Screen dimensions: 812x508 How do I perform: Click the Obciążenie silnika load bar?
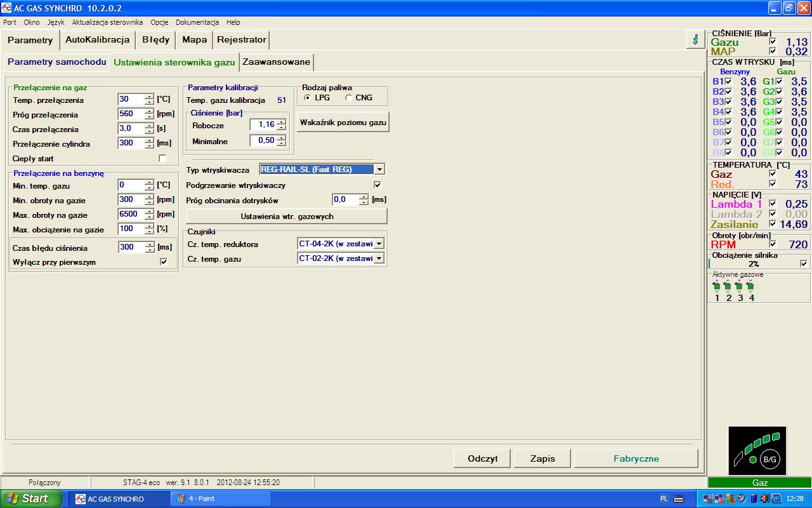753,264
